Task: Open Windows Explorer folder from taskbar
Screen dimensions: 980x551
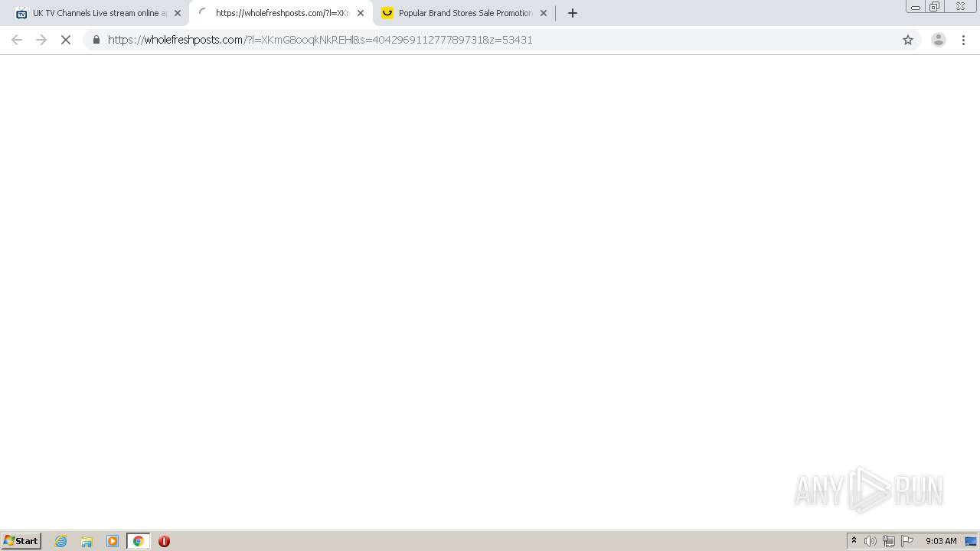Action: (x=87, y=541)
